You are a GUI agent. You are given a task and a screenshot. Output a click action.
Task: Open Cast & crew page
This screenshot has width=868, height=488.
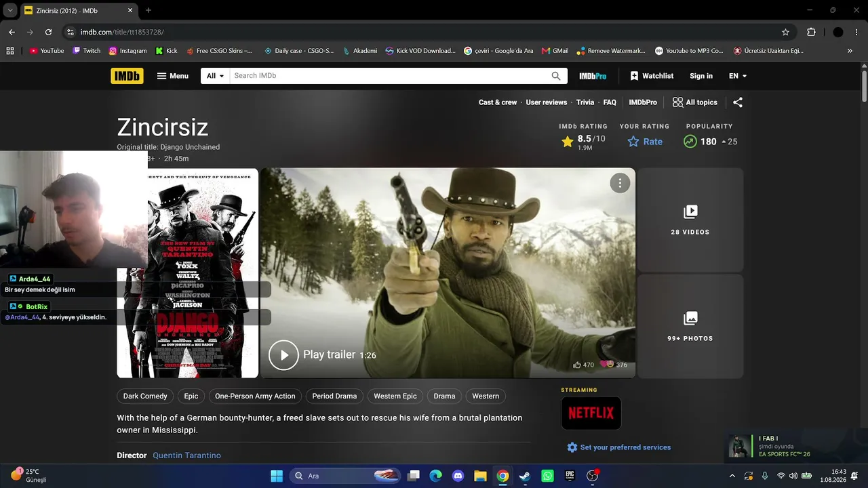[x=498, y=102]
